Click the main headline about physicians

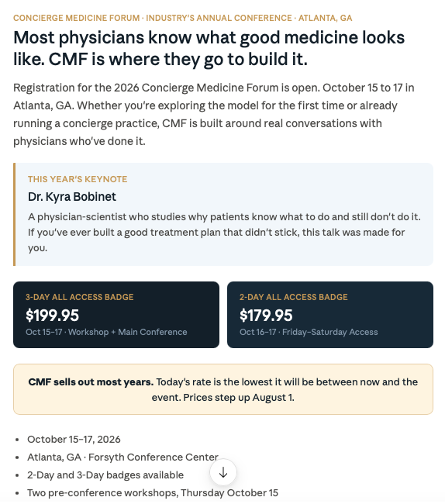click(x=209, y=48)
